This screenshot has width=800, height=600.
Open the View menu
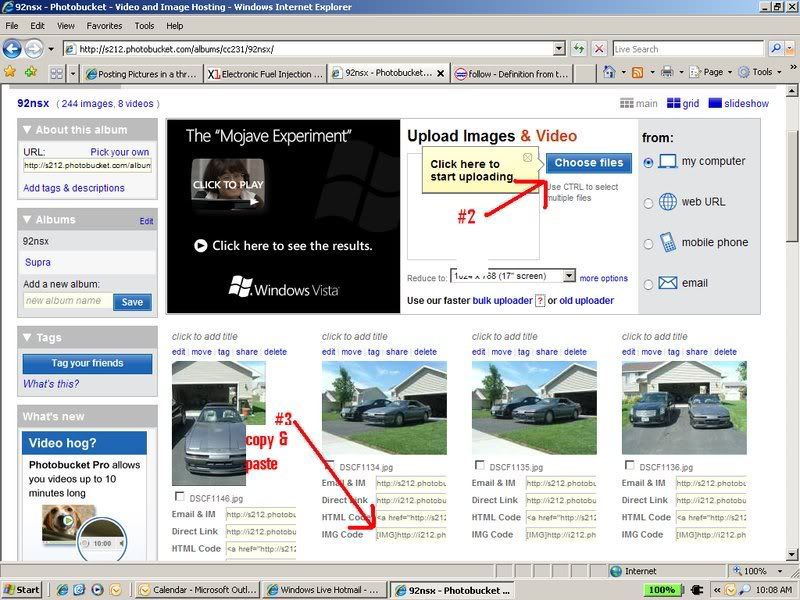65,26
